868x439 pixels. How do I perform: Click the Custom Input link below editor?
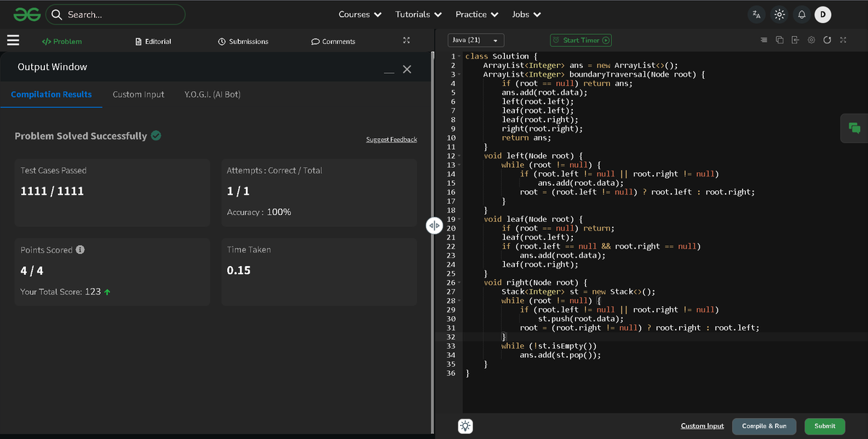702,426
